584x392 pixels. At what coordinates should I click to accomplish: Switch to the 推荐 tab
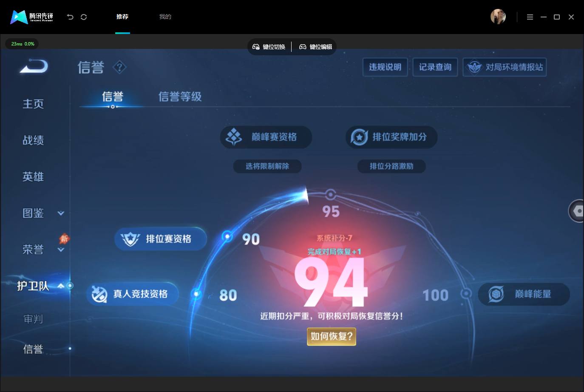[x=122, y=17]
